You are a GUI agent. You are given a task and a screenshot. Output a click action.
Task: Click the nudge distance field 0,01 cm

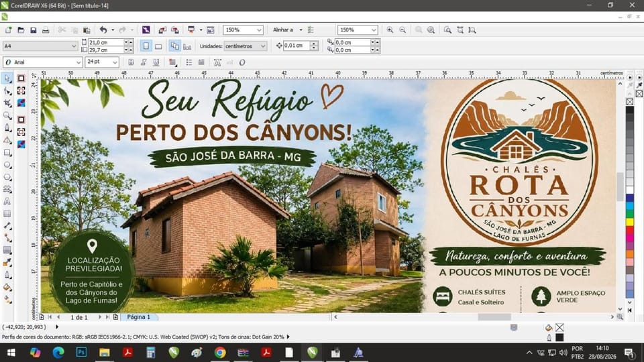click(x=296, y=46)
